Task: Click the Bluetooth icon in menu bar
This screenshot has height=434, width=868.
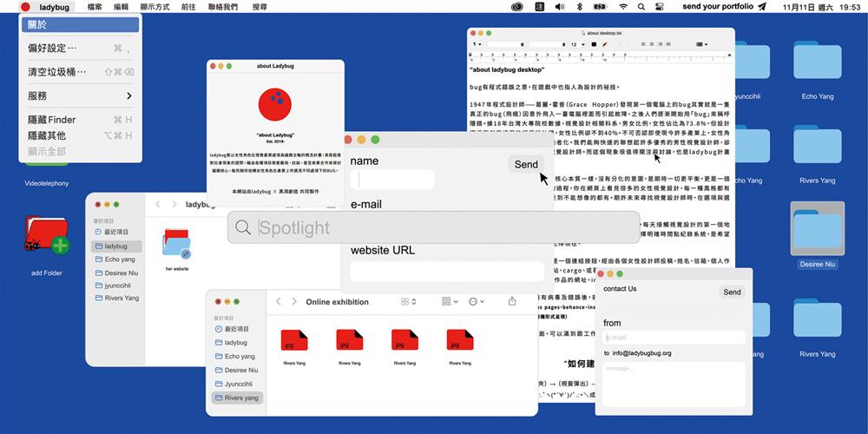Action: pos(580,7)
